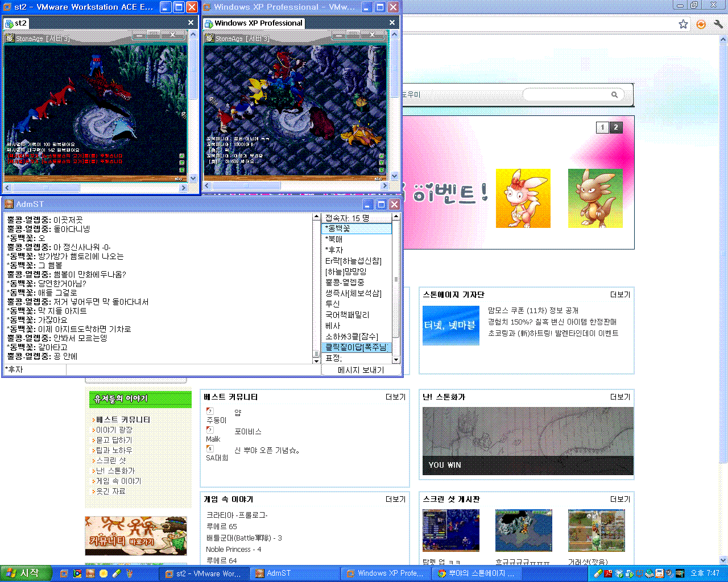This screenshot has width=728, height=582.
Task: Open 더보기 for 스톤에이지 기자단 section
Action: (620, 294)
